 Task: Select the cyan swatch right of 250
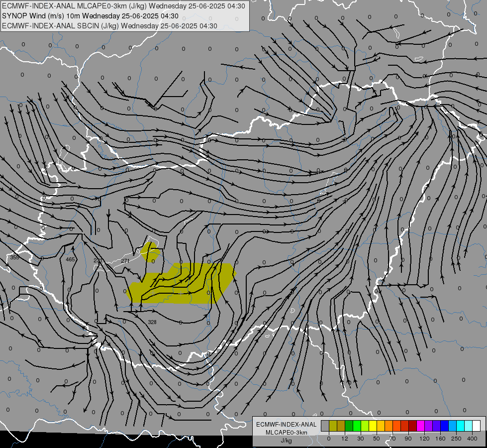(x=461, y=426)
